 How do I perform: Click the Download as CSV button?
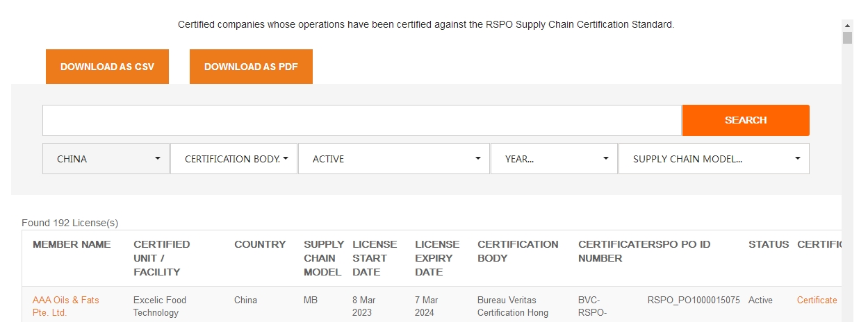(107, 67)
